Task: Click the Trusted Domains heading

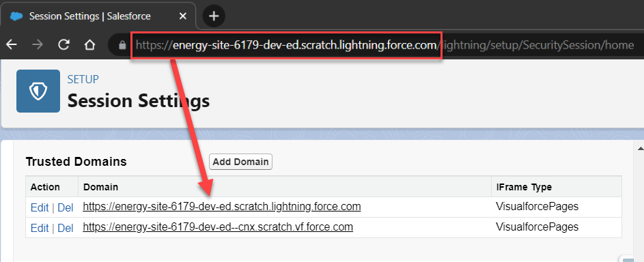Action: [x=76, y=162]
